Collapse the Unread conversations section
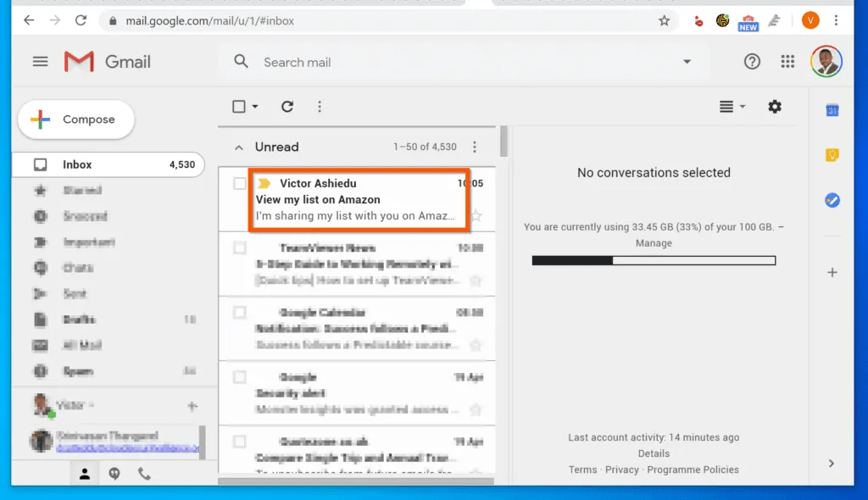The width and height of the screenshot is (868, 500). click(x=239, y=147)
